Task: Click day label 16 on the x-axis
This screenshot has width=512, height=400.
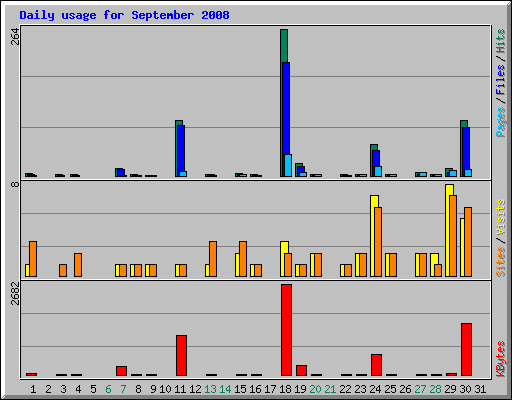Action: click(255, 389)
